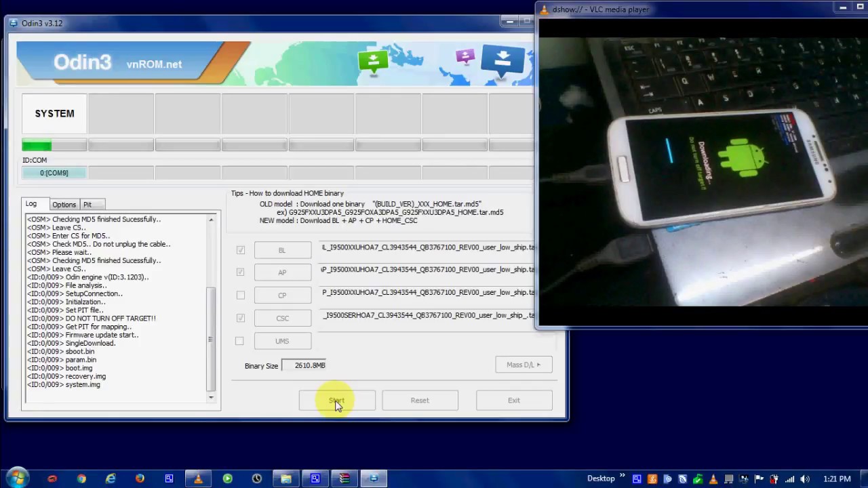This screenshot has height=488, width=868.
Task: Toggle the CSC file checkbox
Action: click(x=240, y=318)
